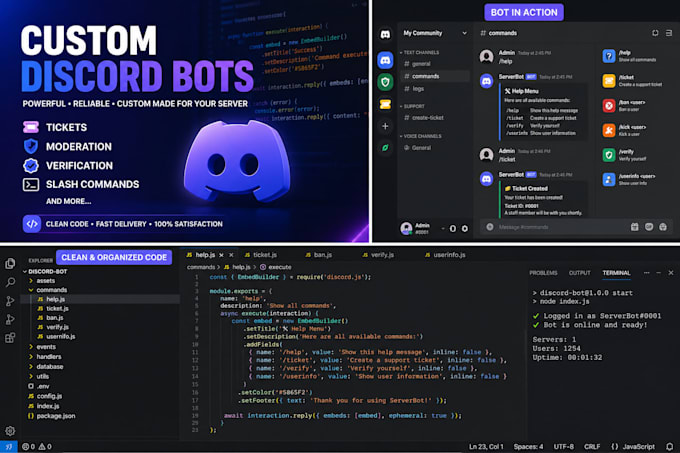Collapse the VOICE CHANNELS category
Viewport: 680px width, 453px height.
tap(420, 136)
